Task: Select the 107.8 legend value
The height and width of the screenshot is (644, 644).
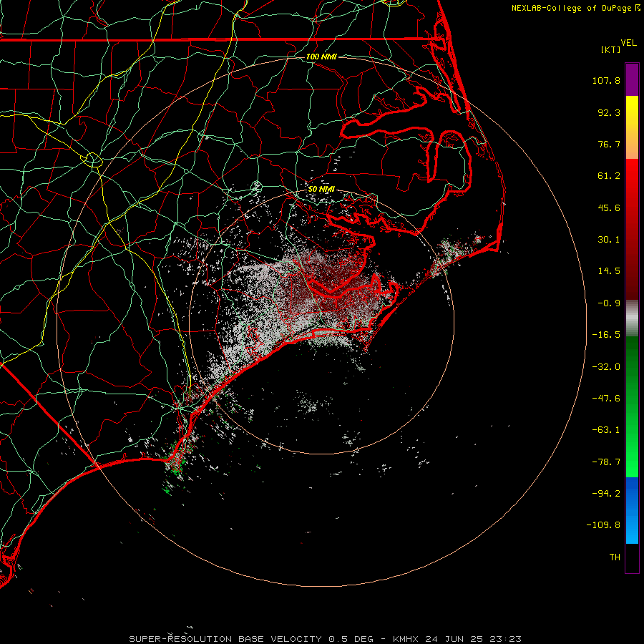Action: pyautogui.click(x=606, y=80)
